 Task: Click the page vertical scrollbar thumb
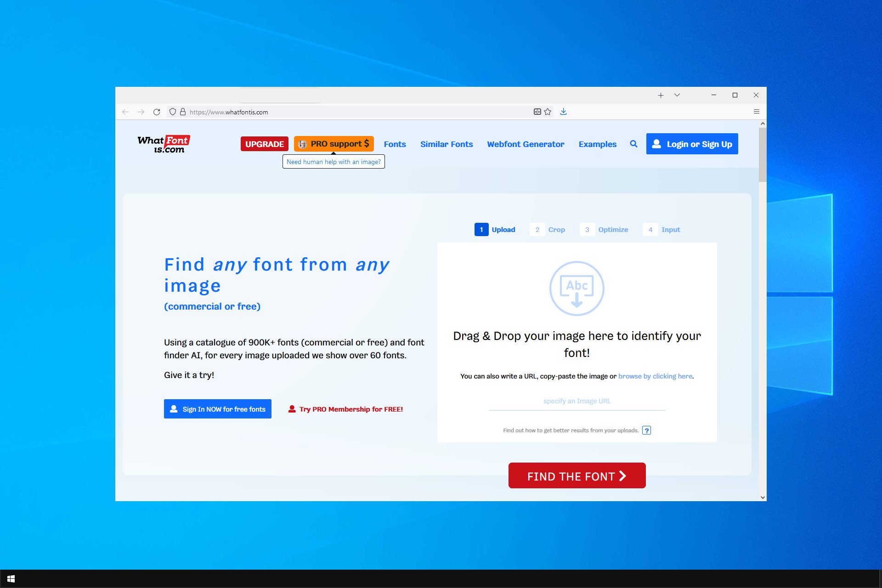tap(763, 155)
